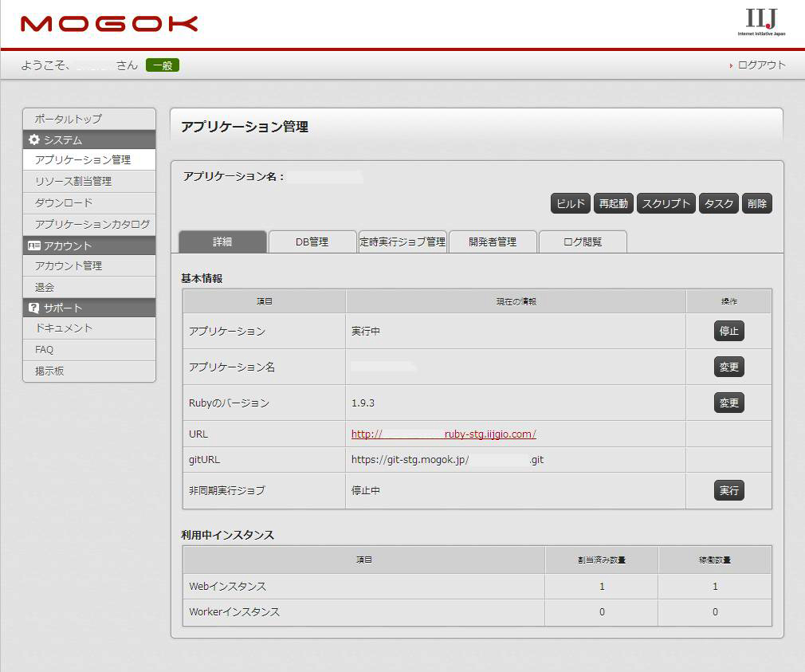
Task: Open ポータルトップ in the sidebar
Action: [69, 119]
